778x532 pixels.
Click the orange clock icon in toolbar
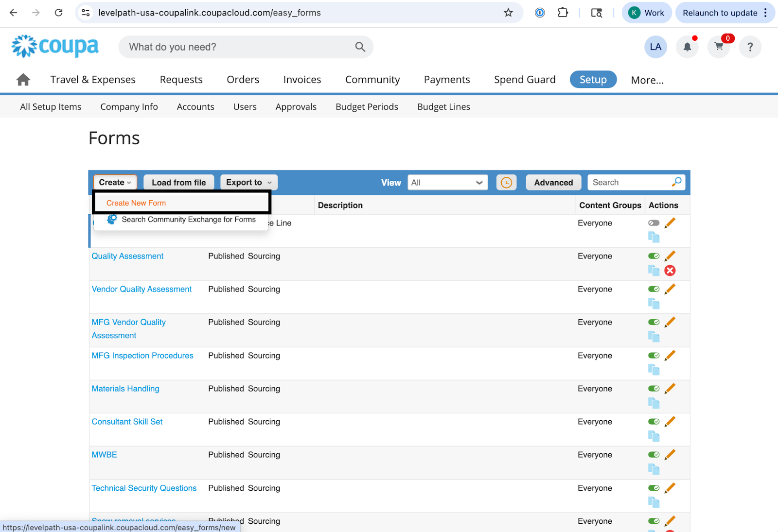pos(506,183)
